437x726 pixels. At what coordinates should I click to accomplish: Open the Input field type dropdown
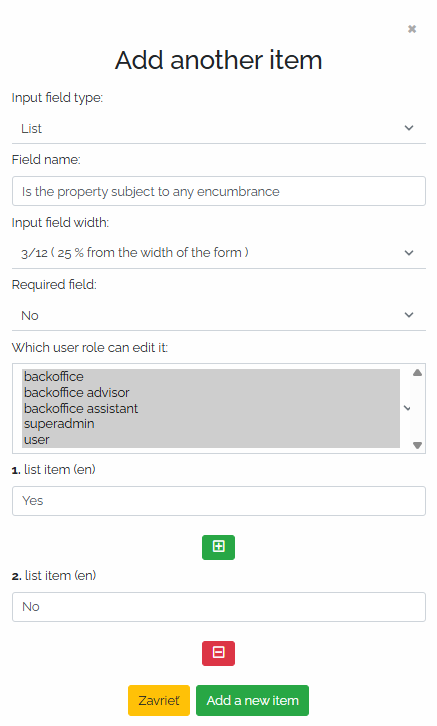click(x=218, y=128)
